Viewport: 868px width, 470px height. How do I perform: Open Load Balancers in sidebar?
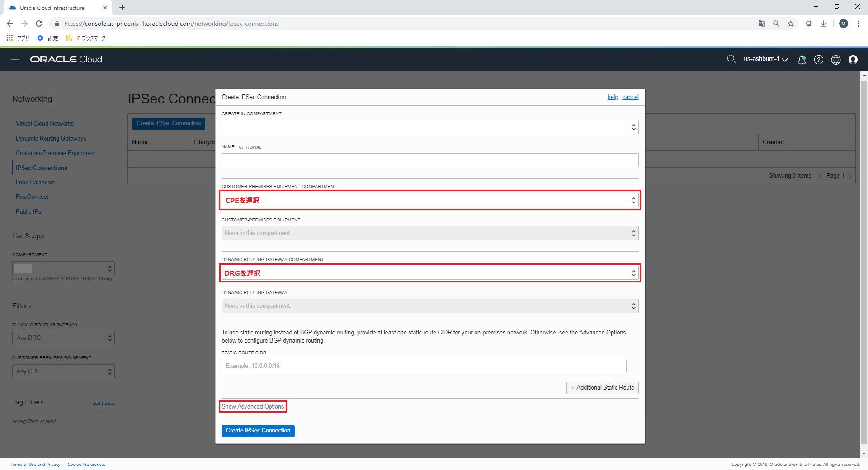(36, 183)
